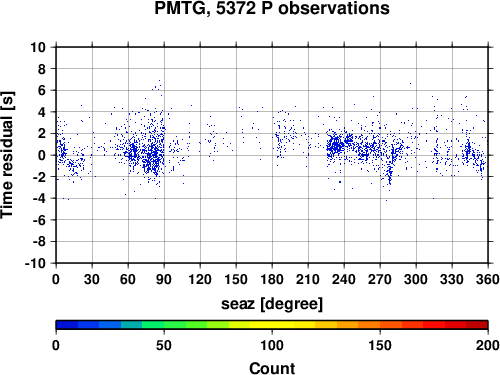Click the colorbar tick label '50'
500x375 pixels.
click(164, 345)
